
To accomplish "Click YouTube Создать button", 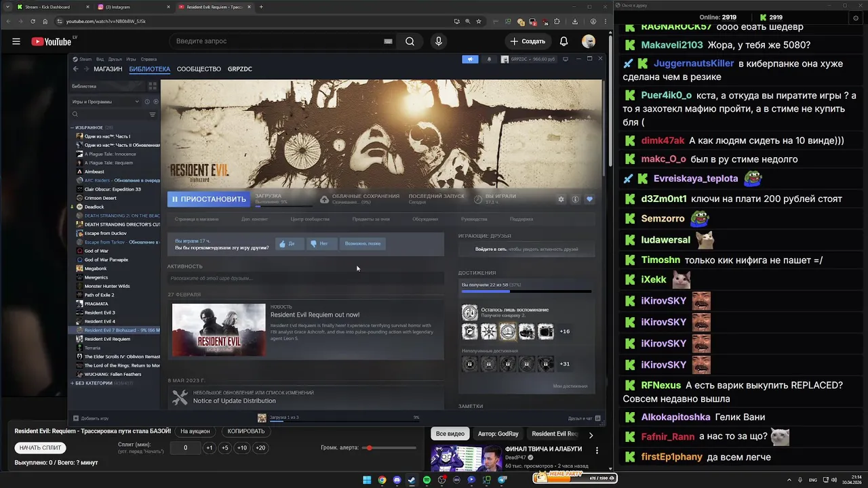I will point(528,41).
